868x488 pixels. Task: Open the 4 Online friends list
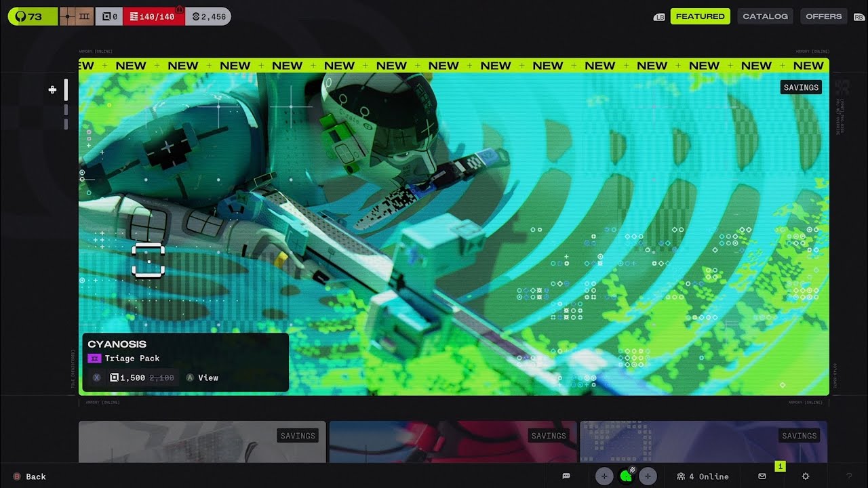(x=703, y=476)
